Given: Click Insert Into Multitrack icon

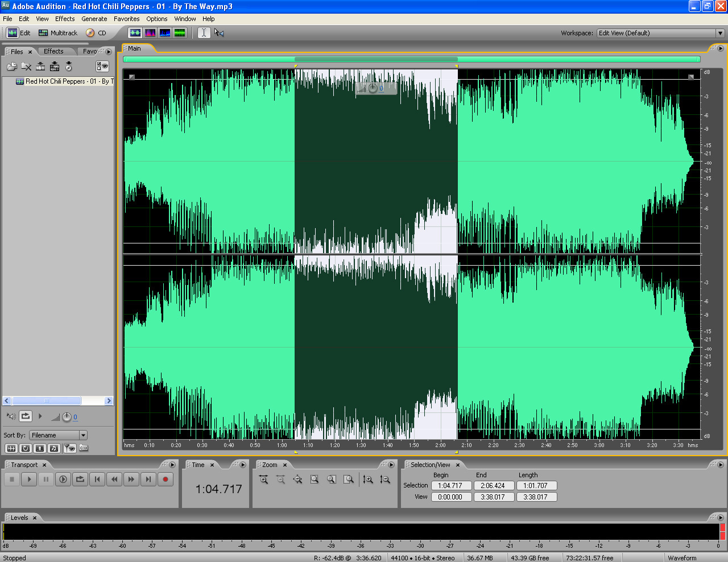Looking at the screenshot, I should [55, 67].
